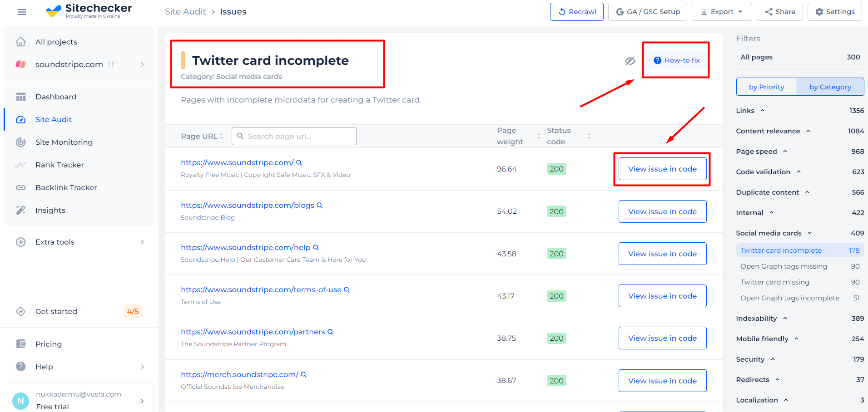
Task: Collapse the Social media cards category
Action: tap(809, 233)
